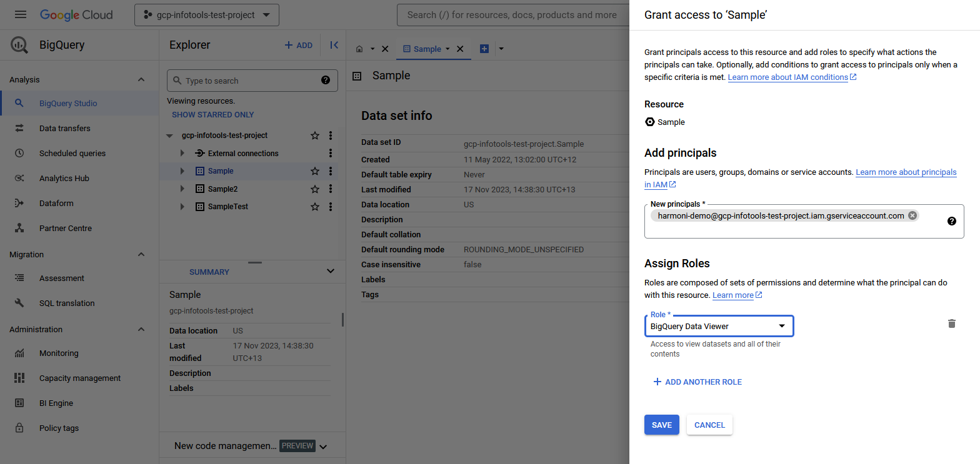Screen dimensions: 980x464
Task: Open the project selector dropdown
Action: [207, 15]
